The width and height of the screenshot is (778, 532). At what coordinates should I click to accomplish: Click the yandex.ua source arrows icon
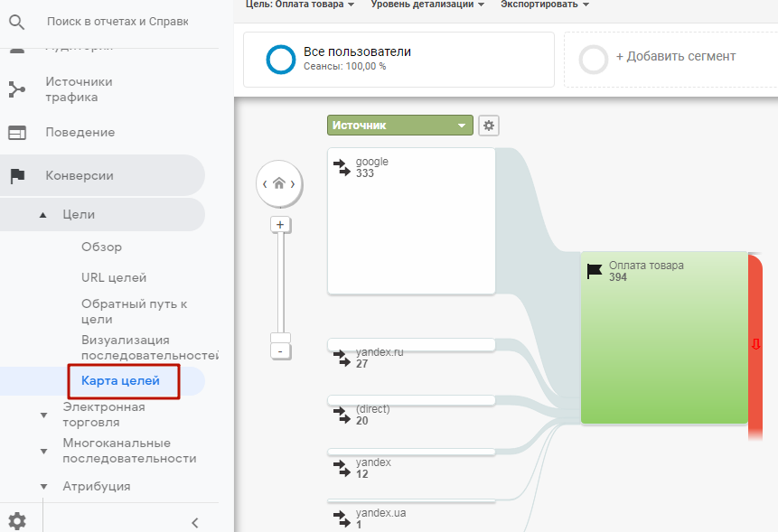click(342, 518)
